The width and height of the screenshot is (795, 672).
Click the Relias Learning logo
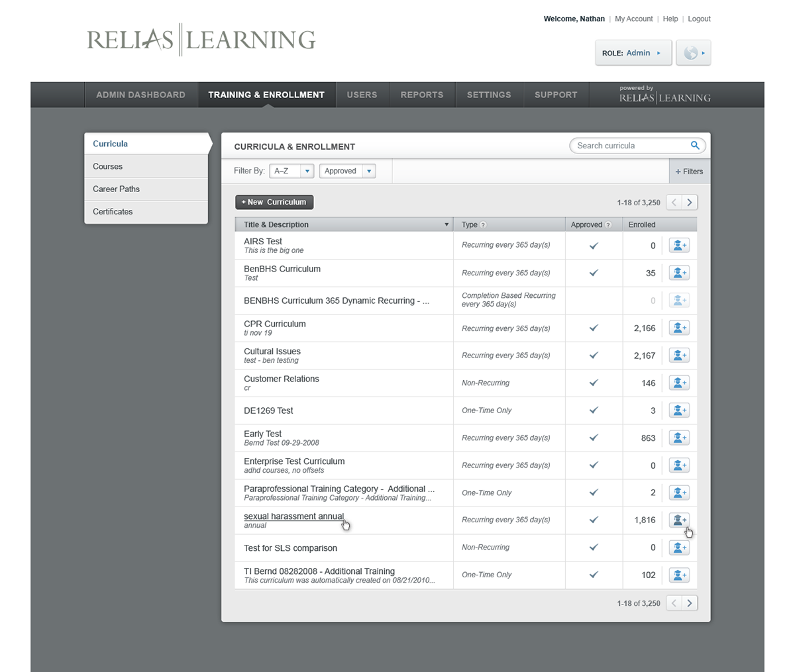coord(201,40)
